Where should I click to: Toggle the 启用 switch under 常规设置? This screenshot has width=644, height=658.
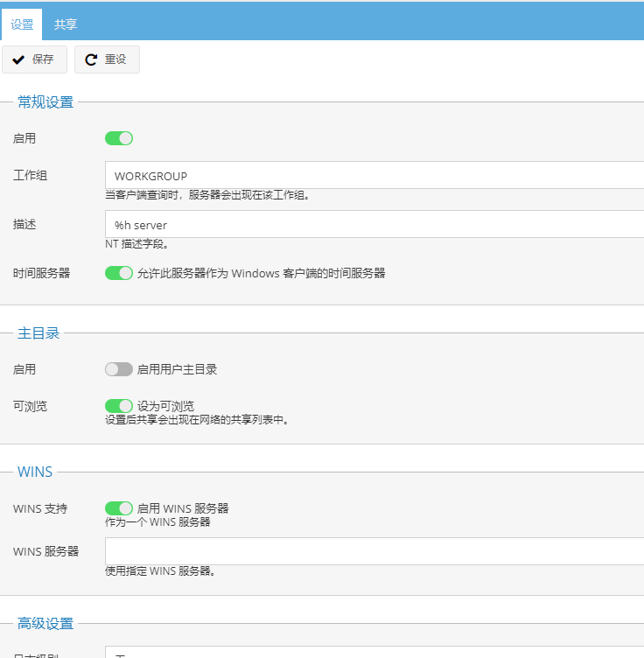pos(119,138)
